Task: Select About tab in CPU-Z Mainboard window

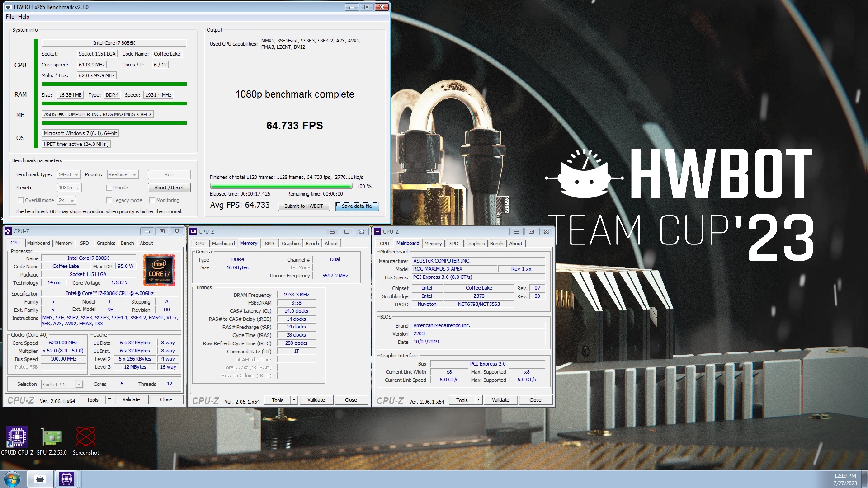Action: click(516, 244)
